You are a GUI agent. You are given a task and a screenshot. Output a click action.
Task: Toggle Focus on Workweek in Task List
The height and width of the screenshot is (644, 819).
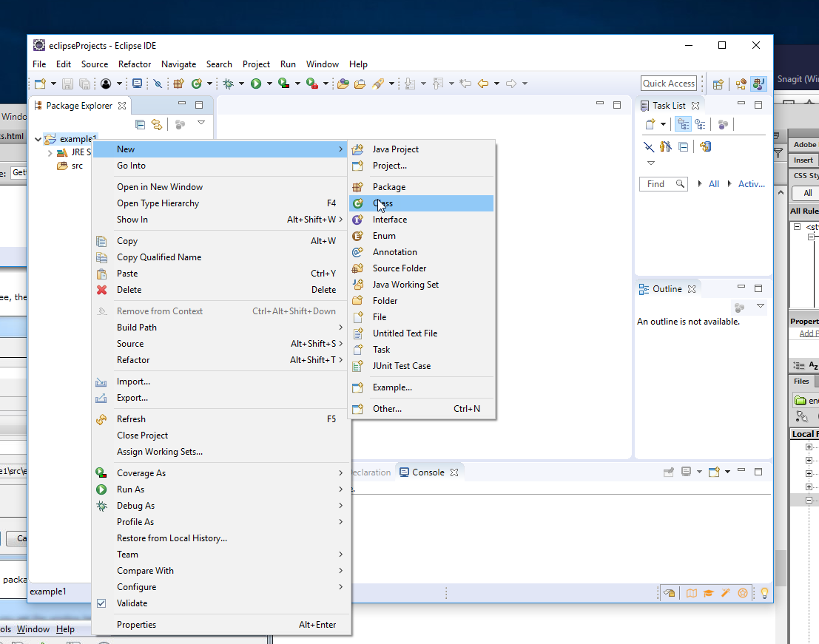click(x=724, y=124)
